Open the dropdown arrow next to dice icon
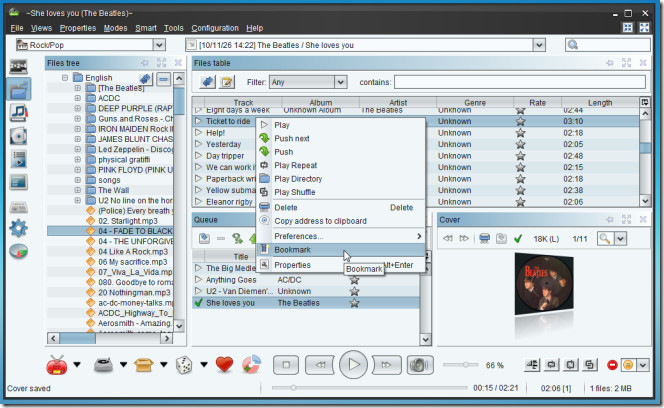The width and height of the screenshot is (664, 408). 204,365
